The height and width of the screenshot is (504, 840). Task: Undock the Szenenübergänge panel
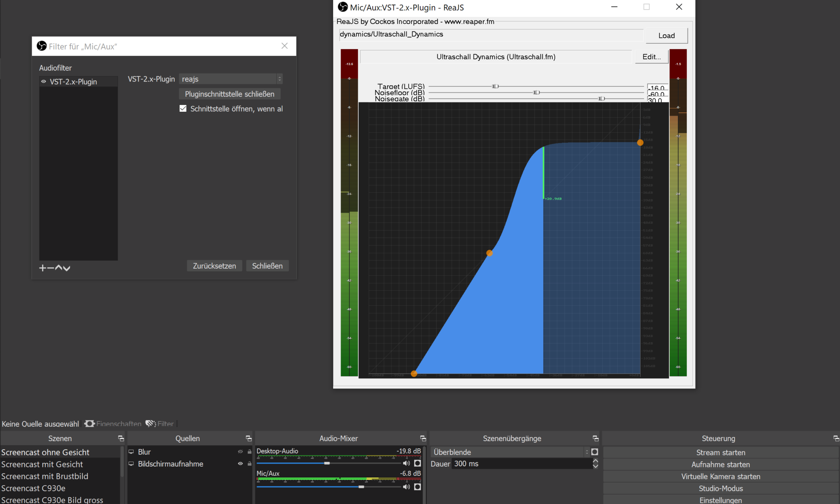click(x=596, y=438)
